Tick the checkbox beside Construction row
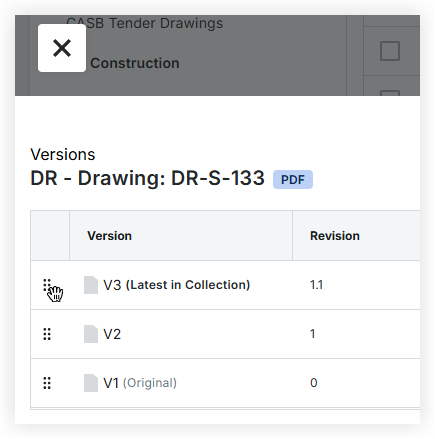Image resolution: width=435 pixels, height=439 pixels. [x=390, y=51]
